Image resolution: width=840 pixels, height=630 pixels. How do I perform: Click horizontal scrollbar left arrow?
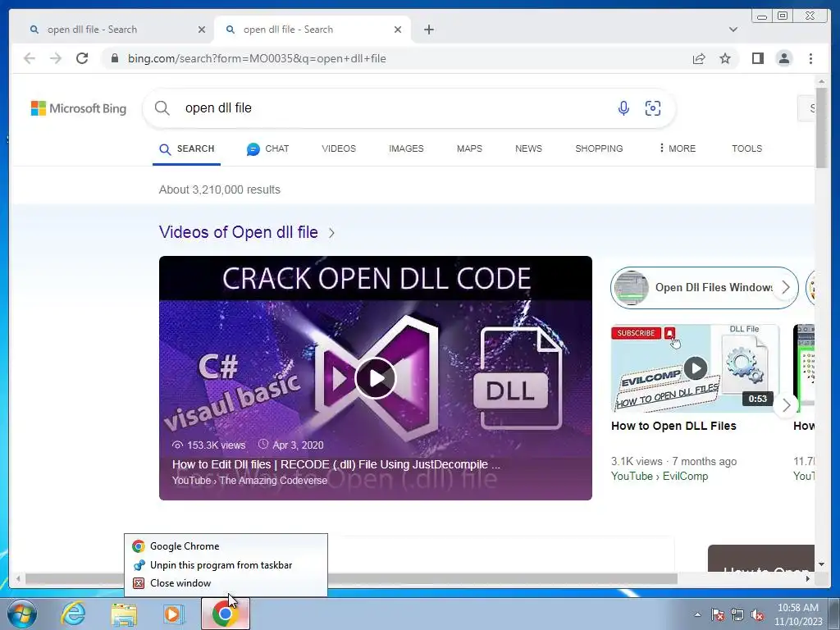[x=18, y=579]
